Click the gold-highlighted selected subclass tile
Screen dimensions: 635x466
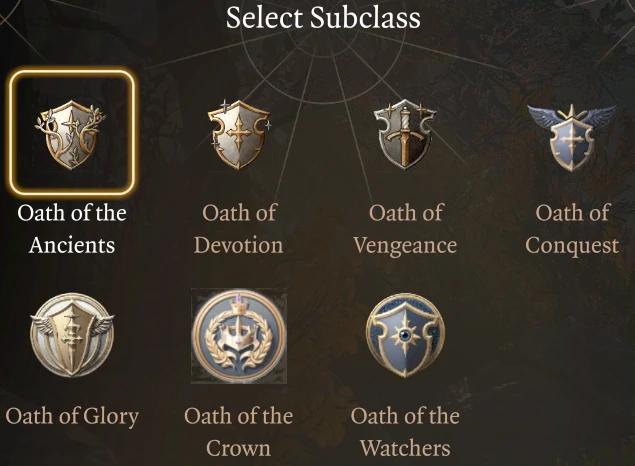click(x=71, y=133)
